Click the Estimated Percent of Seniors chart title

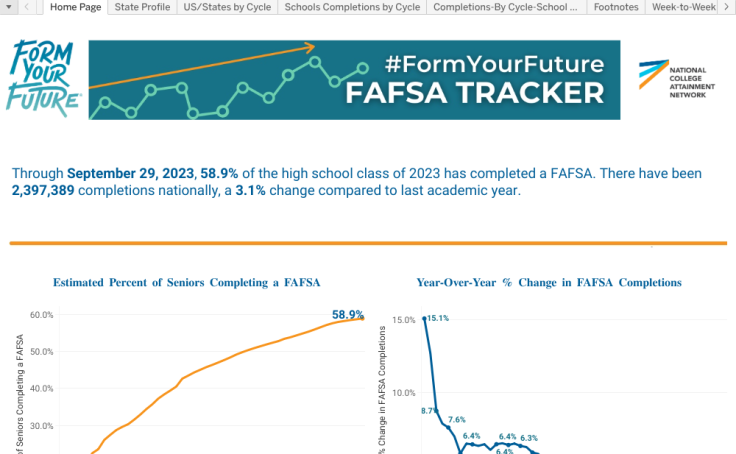pyautogui.click(x=187, y=283)
